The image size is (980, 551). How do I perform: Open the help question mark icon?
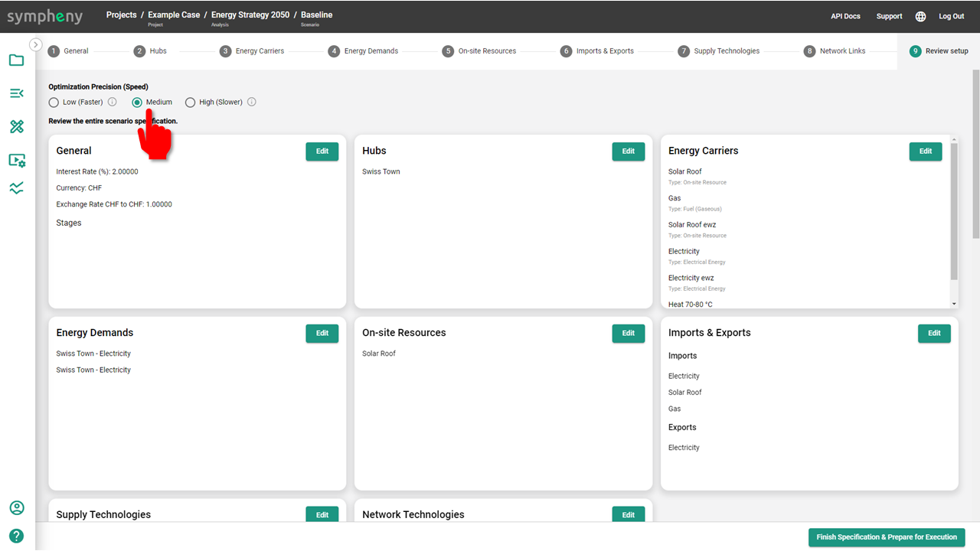coord(17,536)
